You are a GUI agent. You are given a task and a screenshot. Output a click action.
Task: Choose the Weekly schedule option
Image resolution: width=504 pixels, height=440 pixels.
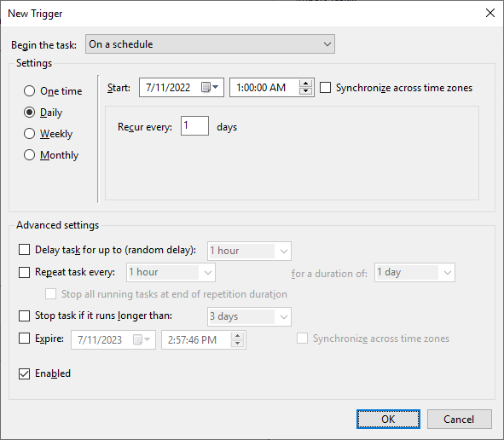click(x=29, y=133)
